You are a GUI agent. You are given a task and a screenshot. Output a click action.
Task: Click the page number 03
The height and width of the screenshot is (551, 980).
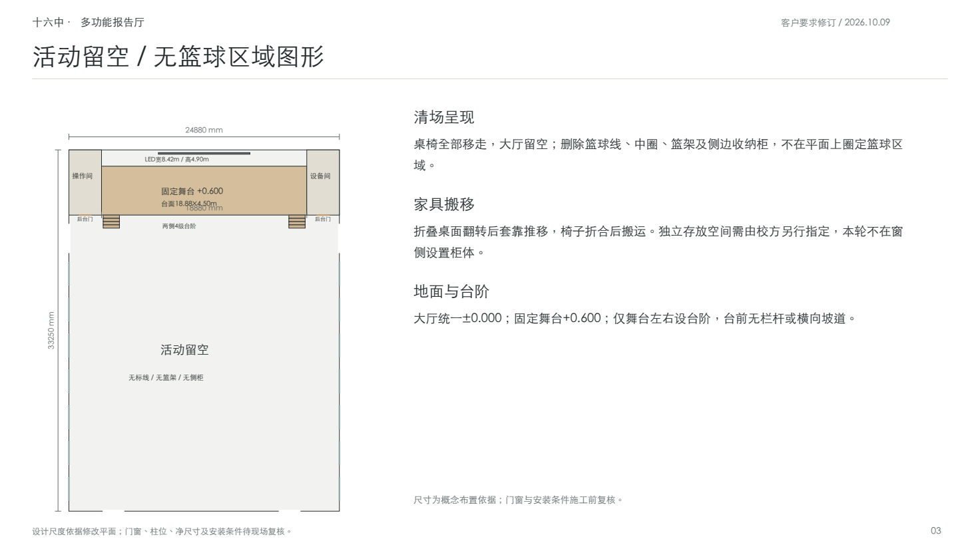pos(936,531)
